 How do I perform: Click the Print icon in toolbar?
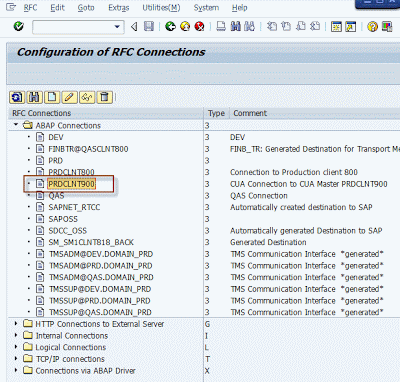(x=221, y=26)
